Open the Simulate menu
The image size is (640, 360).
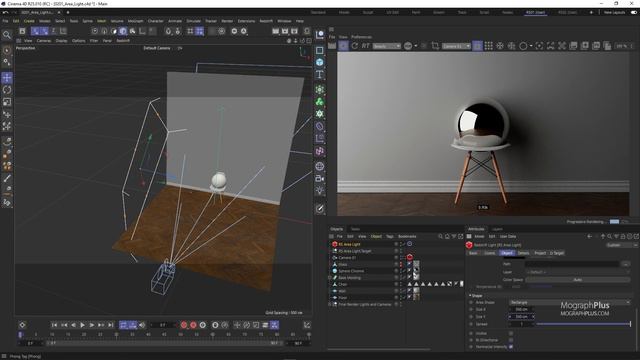pos(193,21)
